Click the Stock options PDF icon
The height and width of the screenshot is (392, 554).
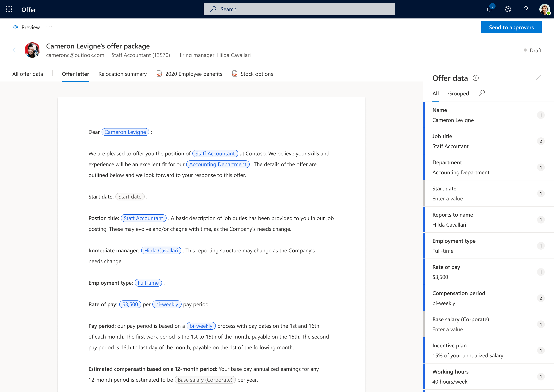(234, 74)
